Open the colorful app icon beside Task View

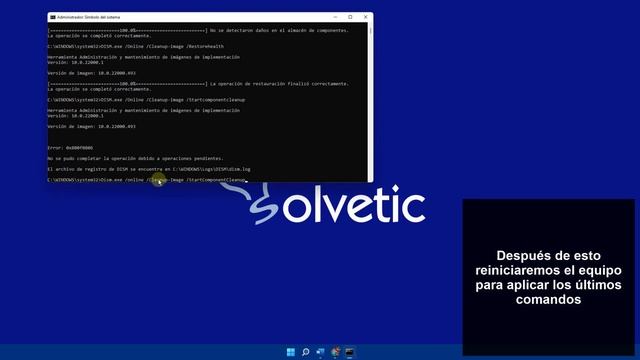[335, 352]
